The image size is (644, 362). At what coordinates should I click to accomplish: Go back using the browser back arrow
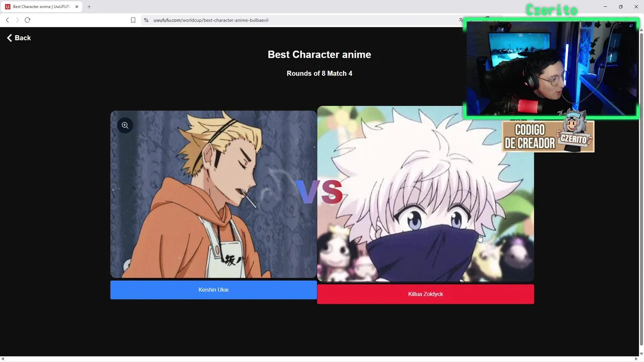[x=8, y=20]
